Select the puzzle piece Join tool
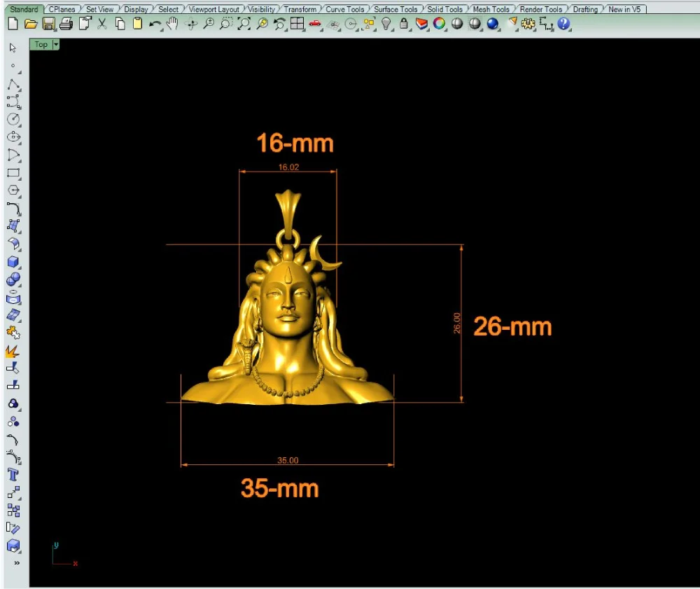 pos(13,333)
